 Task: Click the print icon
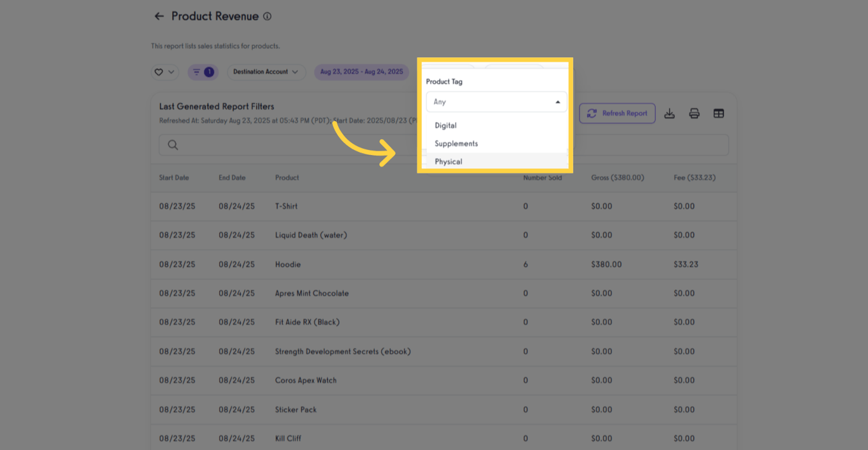pyautogui.click(x=694, y=113)
